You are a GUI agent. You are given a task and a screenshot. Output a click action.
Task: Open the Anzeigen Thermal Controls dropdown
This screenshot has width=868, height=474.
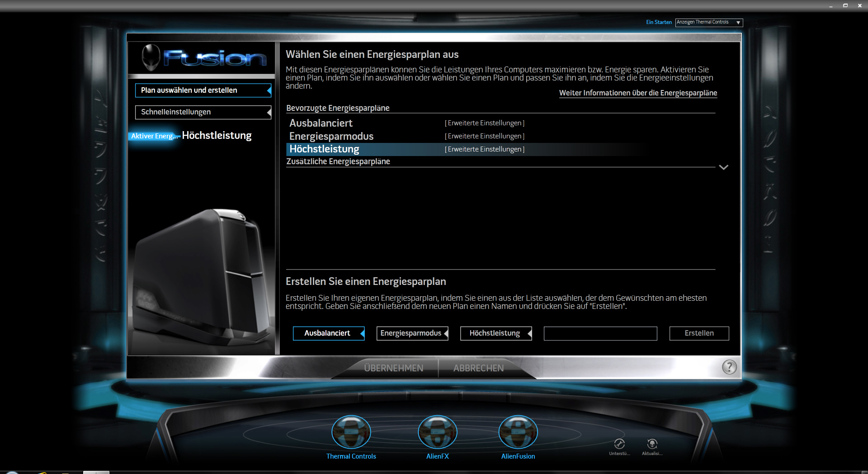point(709,22)
